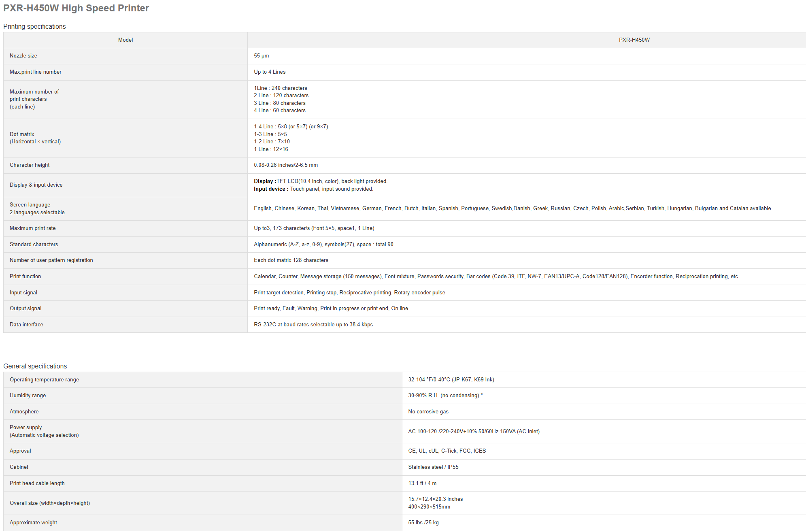Click the PXR-H450W column header

tap(634, 40)
